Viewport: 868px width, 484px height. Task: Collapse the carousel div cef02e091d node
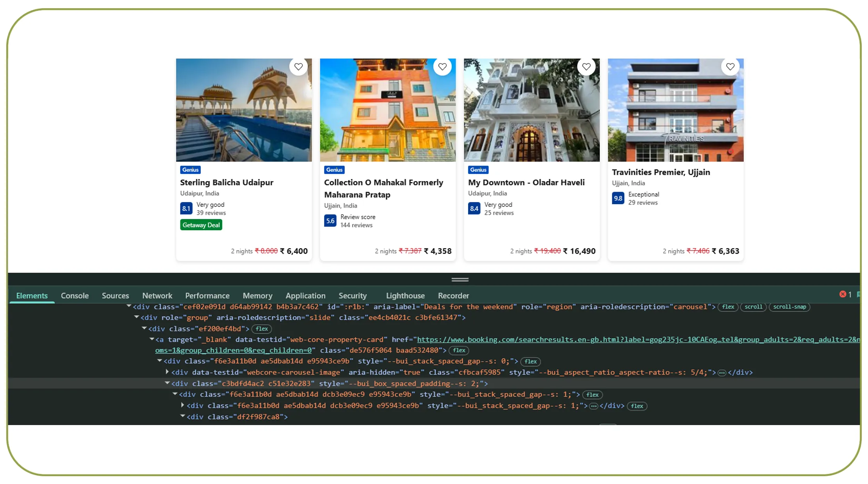click(129, 306)
